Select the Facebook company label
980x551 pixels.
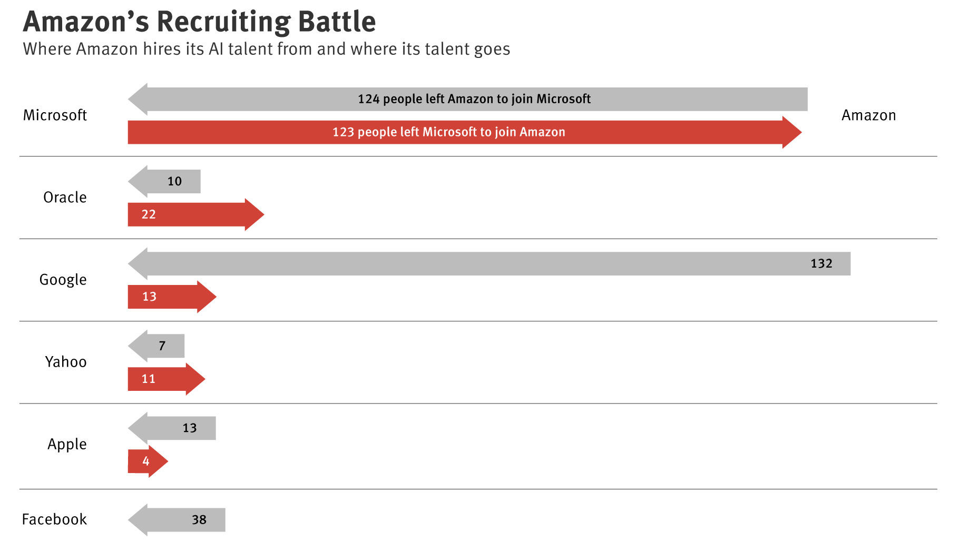pyautogui.click(x=54, y=519)
